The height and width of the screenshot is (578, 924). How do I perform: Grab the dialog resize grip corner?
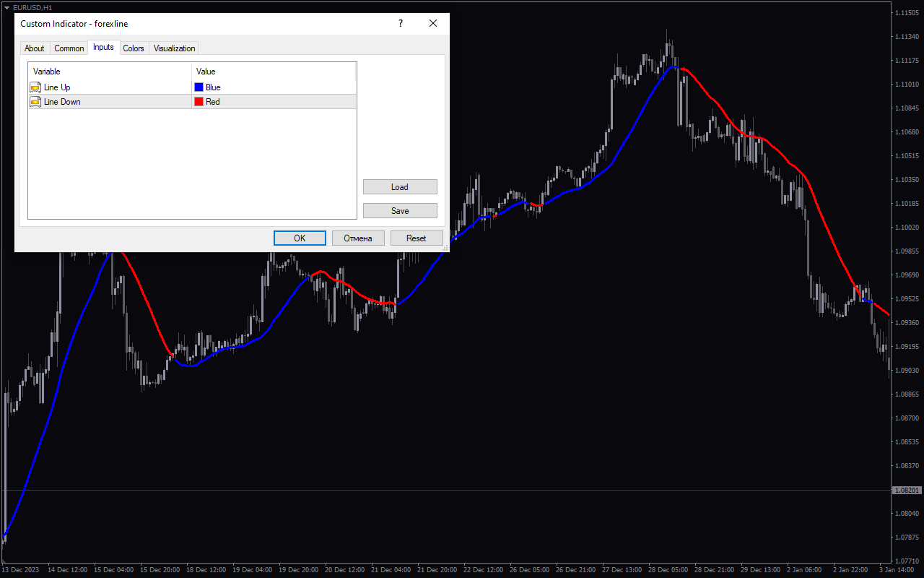pyautogui.click(x=445, y=248)
